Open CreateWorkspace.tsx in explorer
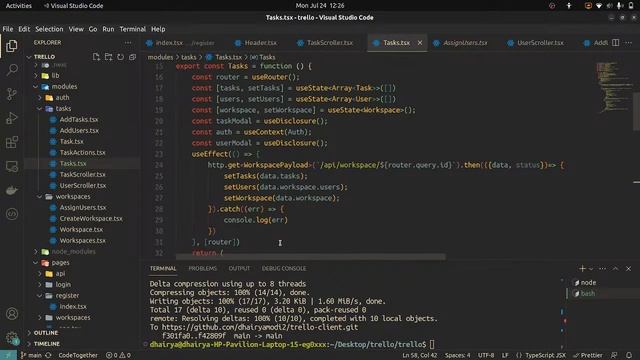This screenshot has width=640, height=360. pos(91,218)
